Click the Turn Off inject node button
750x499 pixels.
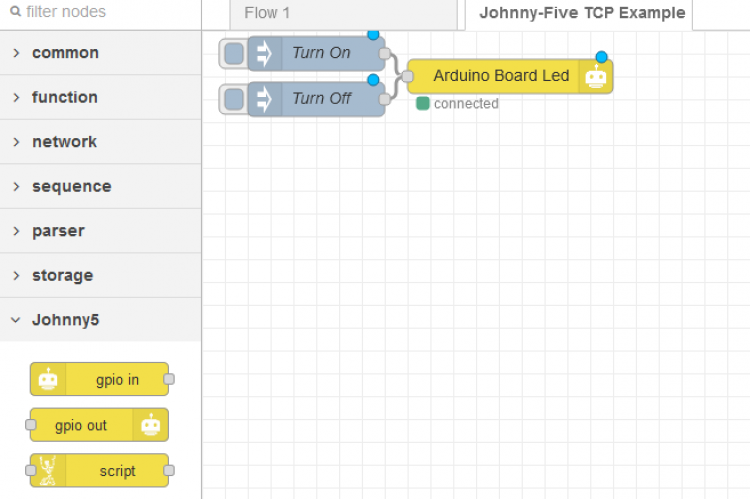(234, 100)
